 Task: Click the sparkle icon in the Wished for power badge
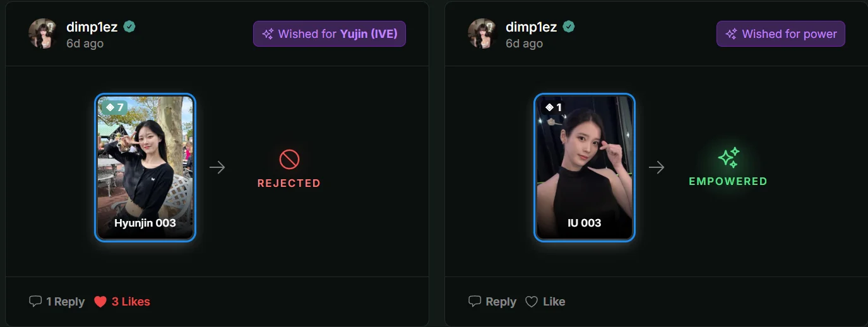pyautogui.click(x=732, y=34)
